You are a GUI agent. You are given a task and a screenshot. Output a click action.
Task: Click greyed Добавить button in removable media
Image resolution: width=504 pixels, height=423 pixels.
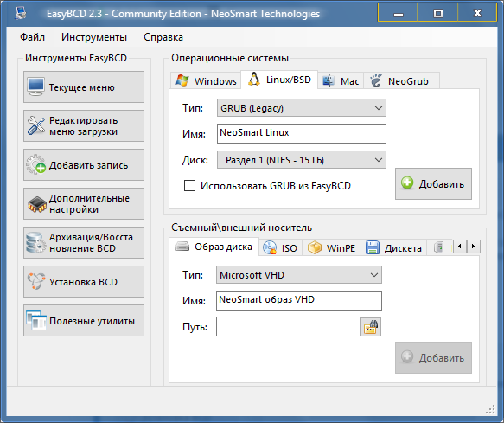click(x=433, y=358)
